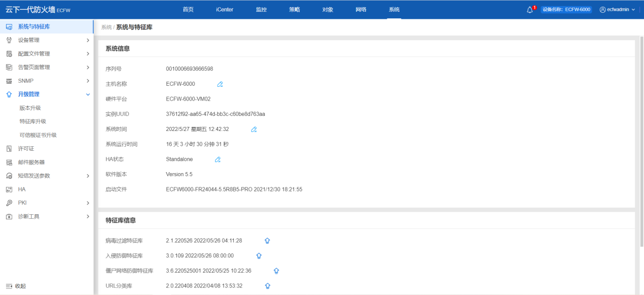Open the 许可证 sidebar item

coord(26,149)
